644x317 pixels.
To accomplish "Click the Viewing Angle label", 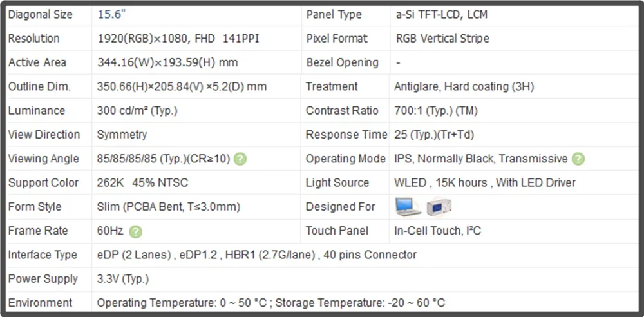I will [x=44, y=158].
